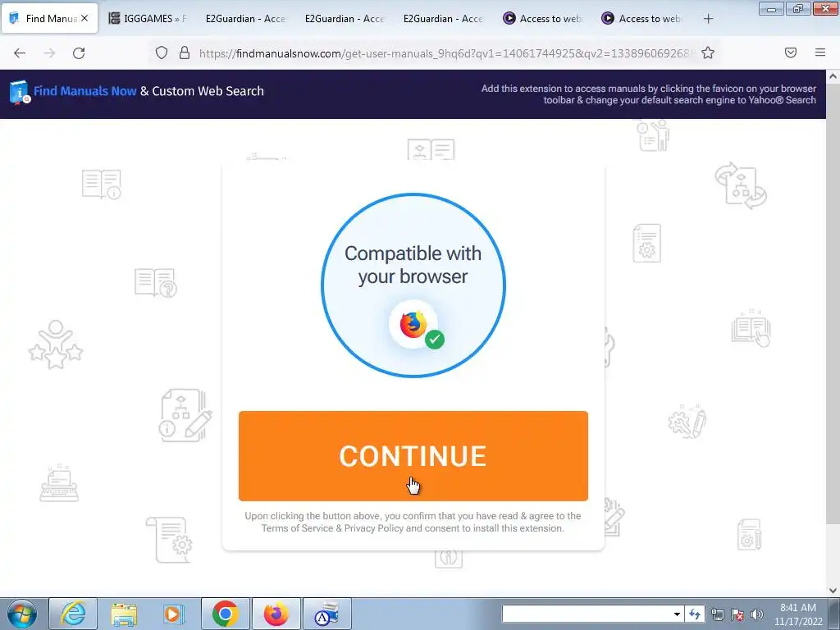840x630 pixels.
Task: Save page to Pocket icon
Action: click(x=791, y=52)
